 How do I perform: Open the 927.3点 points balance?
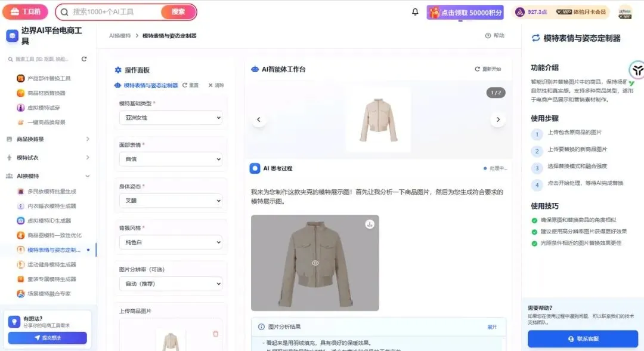pyautogui.click(x=531, y=12)
